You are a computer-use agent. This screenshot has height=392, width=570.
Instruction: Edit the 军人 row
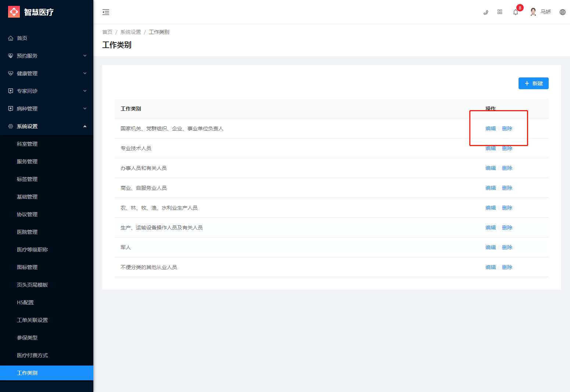[x=491, y=247]
